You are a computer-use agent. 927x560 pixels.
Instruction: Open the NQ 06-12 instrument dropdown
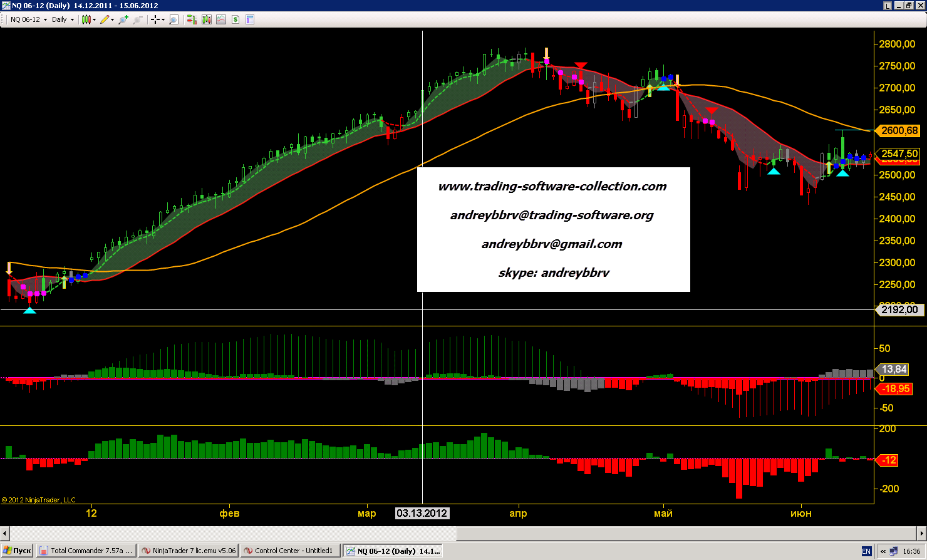coord(28,19)
